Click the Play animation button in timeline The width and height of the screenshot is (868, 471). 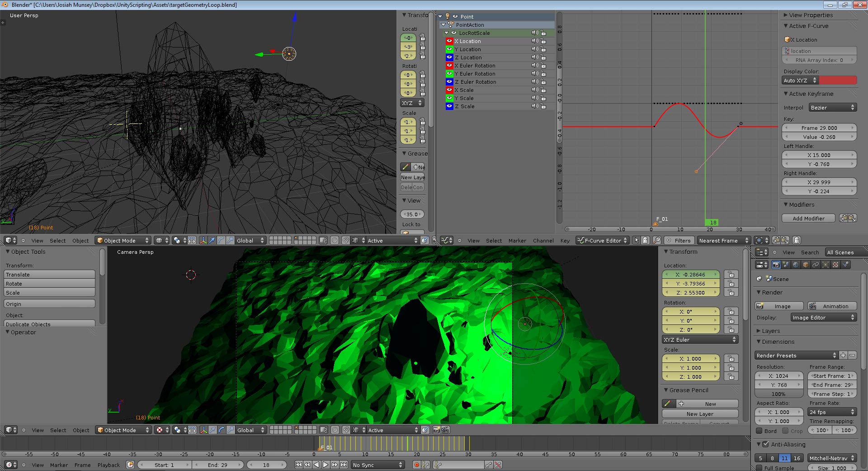(325, 465)
